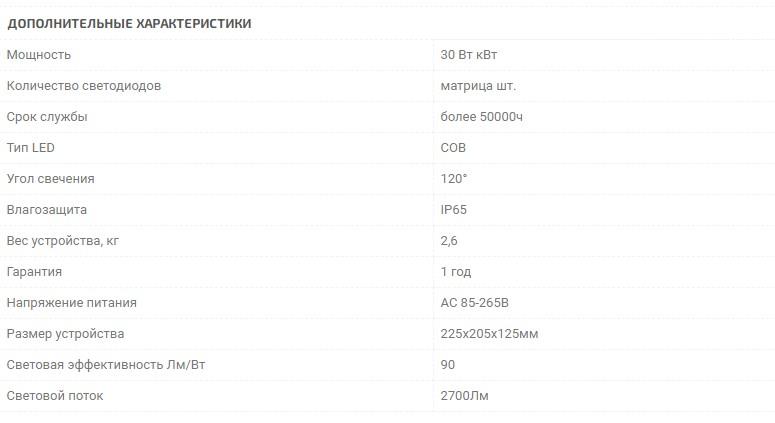Select the 'более 50000ч' value

coord(481,117)
